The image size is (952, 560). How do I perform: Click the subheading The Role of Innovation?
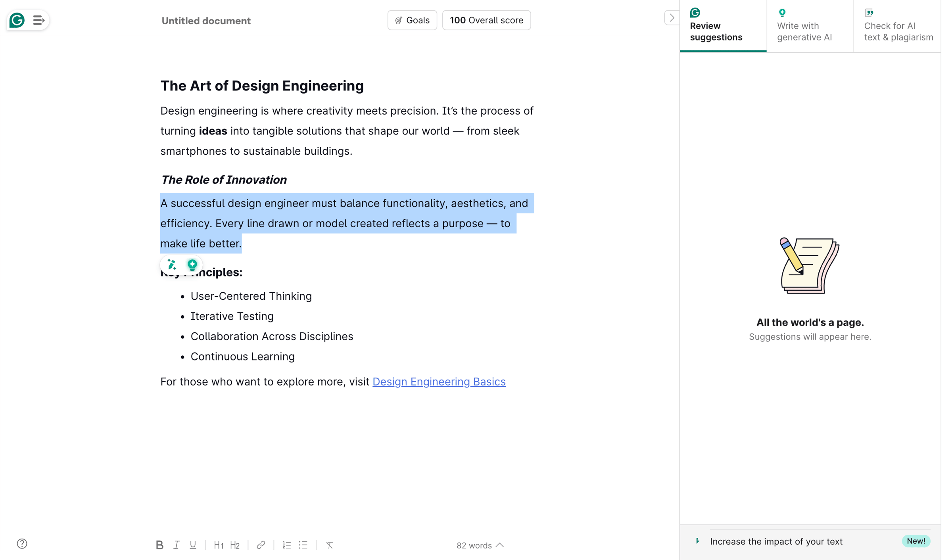point(223,180)
